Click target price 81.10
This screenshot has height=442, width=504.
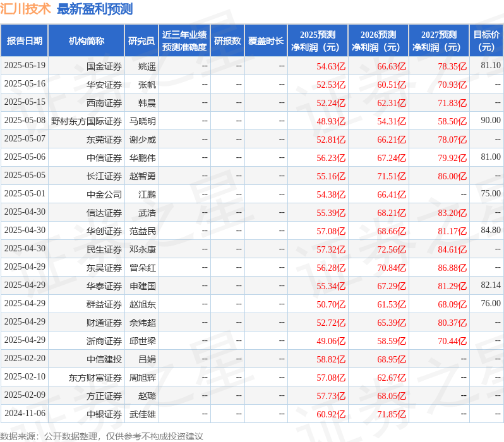(x=491, y=65)
